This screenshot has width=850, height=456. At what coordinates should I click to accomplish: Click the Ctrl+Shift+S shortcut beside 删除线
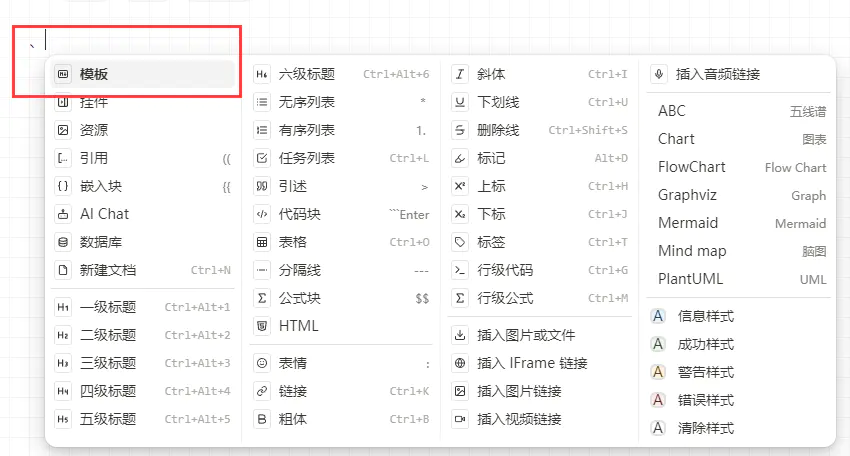588,130
